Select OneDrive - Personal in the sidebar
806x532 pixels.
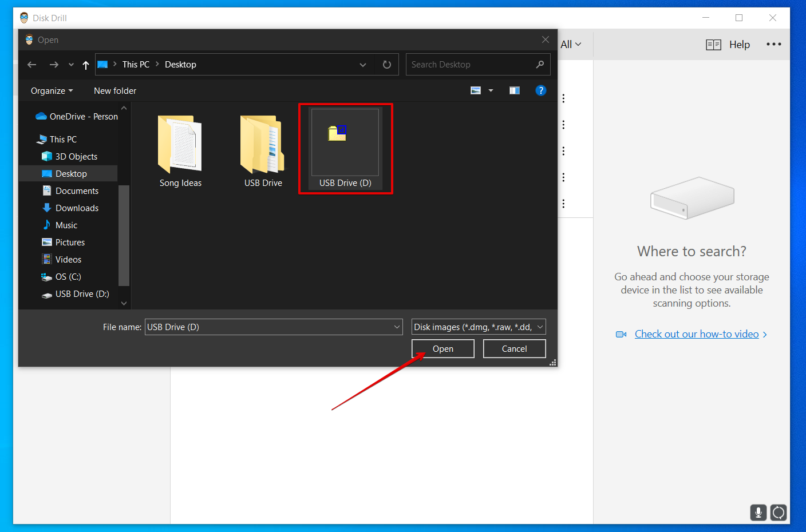tap(77, 116)
